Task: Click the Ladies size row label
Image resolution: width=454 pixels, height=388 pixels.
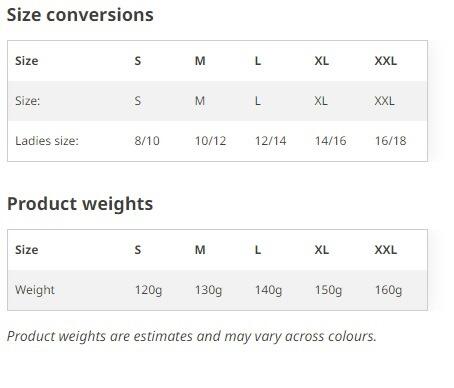Action: 47,141
